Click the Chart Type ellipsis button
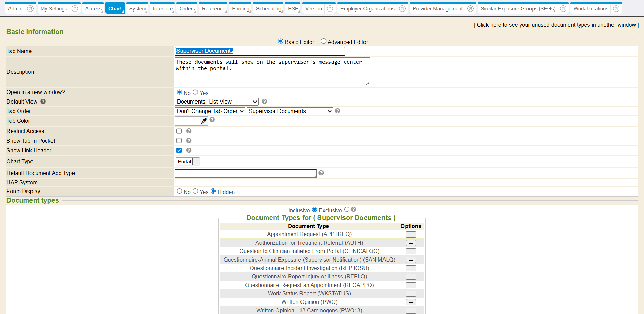 point(196,162)
